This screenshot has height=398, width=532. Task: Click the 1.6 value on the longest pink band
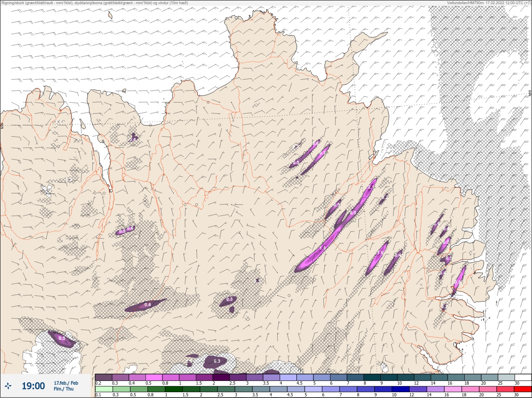323,248
